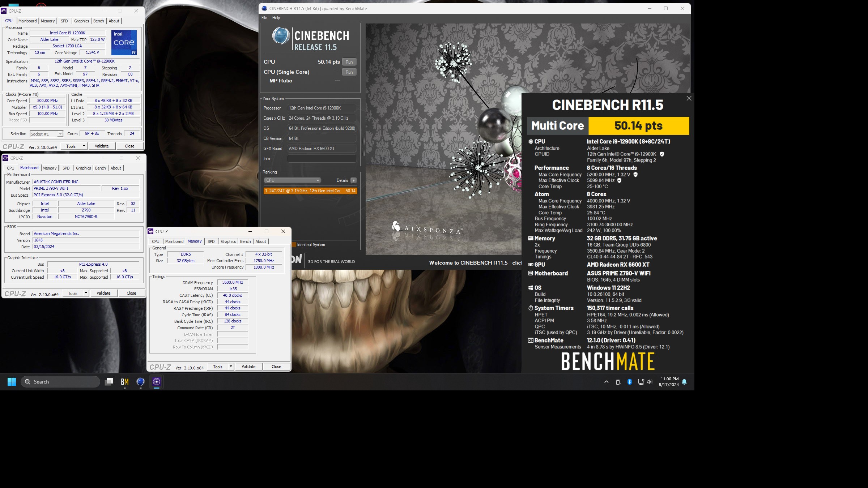
Task: Open CPU-Z taskbar icon
Action: 157,382
